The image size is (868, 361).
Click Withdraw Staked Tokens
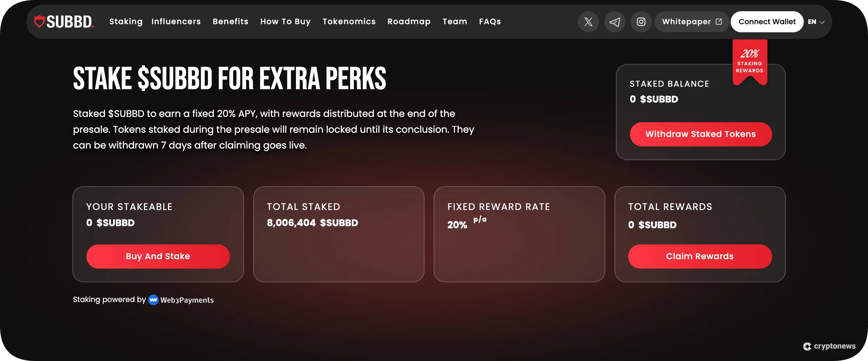click(701, 134)
